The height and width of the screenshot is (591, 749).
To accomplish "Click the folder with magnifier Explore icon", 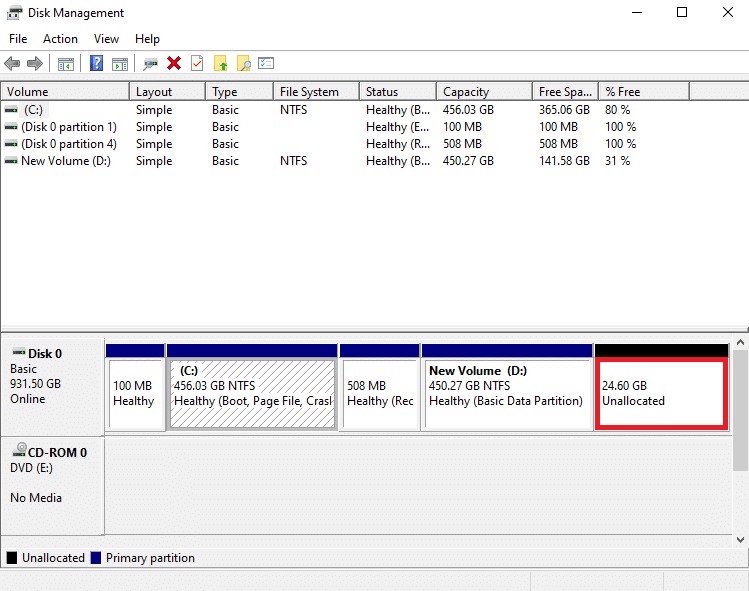I will tap(244, 63).
